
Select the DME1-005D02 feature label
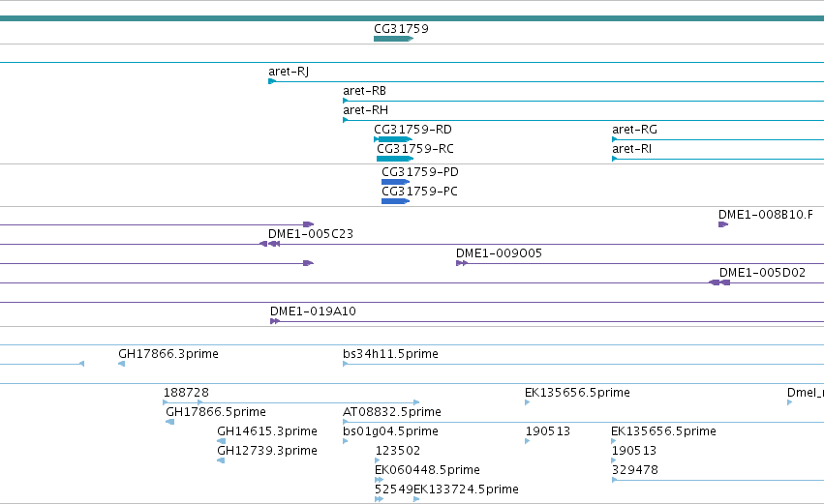point(762,273)
